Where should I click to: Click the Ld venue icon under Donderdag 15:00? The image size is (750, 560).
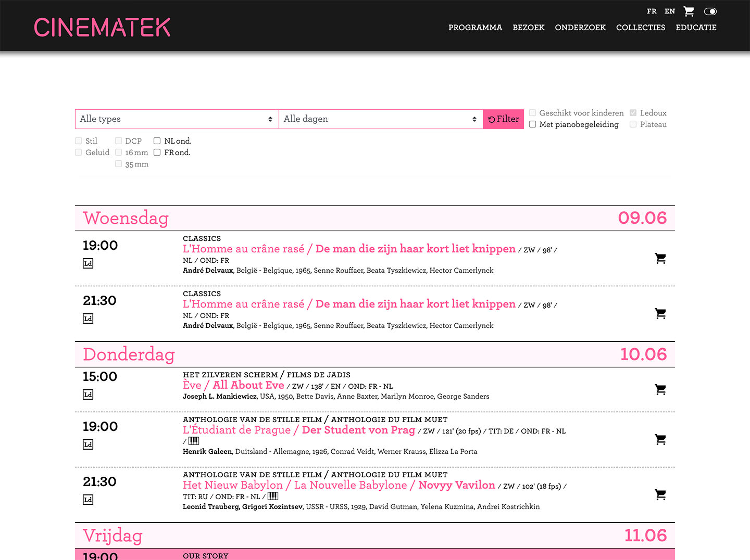(x=88, y=394)
